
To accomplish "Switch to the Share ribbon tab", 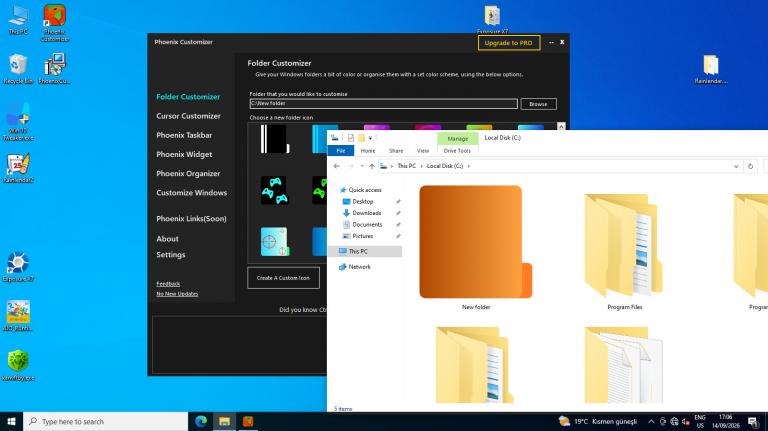I will tap(396, 151).
